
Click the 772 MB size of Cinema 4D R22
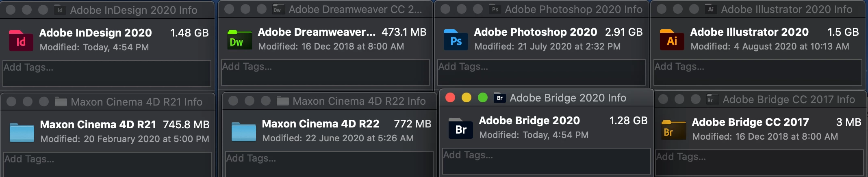(412, 124)
